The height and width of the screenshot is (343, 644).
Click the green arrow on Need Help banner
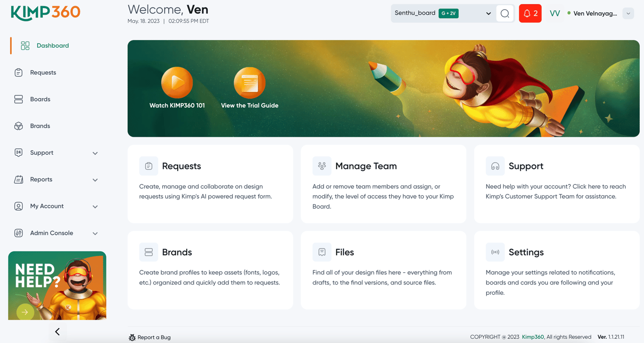point(25,312)
